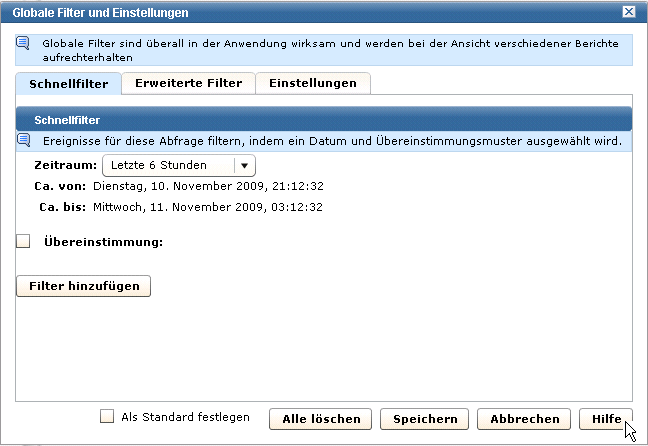The width and height of the screenshot is (648, 446).
Task: Expand the Zeitraum dropdown arrow
Action: [244, 165]
